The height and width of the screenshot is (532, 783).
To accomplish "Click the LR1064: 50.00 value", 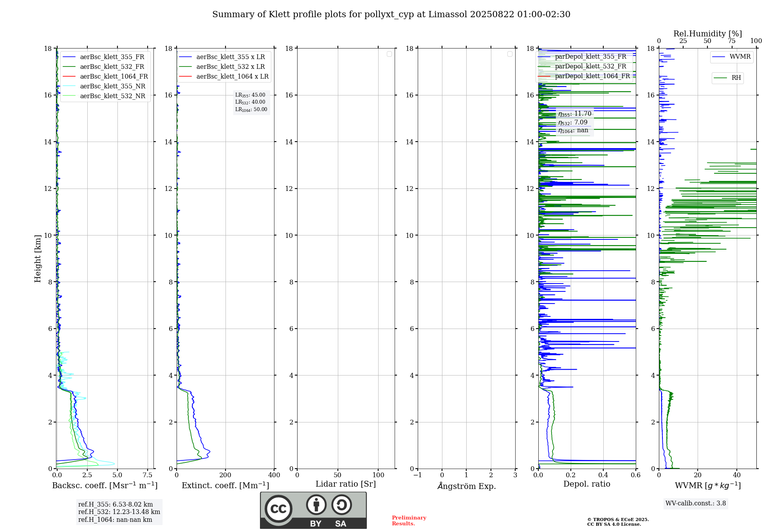I will pos(251,110).
